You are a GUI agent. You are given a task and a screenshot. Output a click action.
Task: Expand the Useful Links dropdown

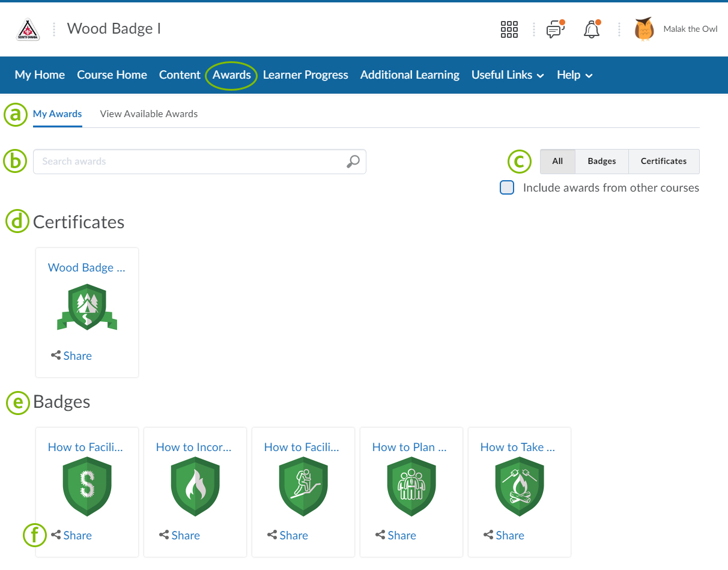click(x=508, y=75)
